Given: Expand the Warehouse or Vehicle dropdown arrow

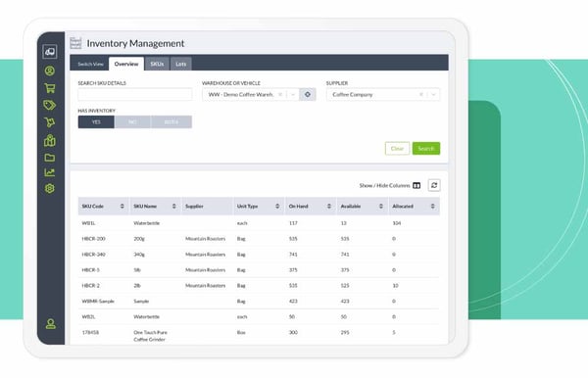Looking at the screenshot, I should [293, 94].
